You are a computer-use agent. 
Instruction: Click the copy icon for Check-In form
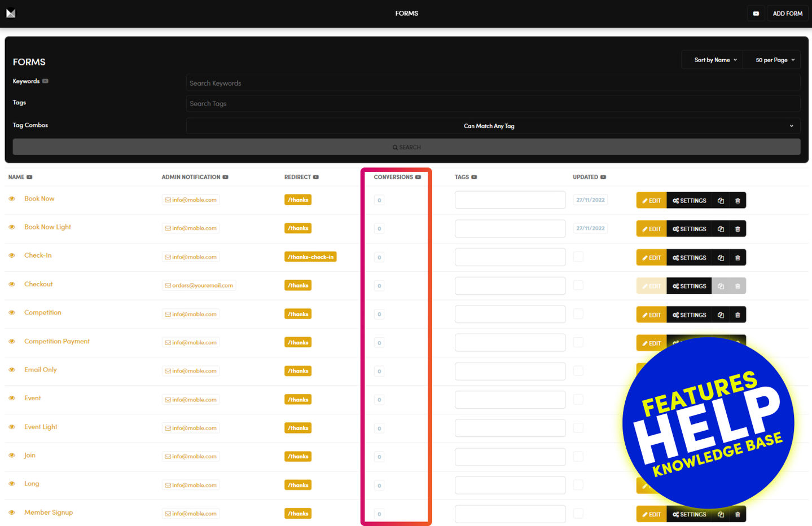click(721, 258)
